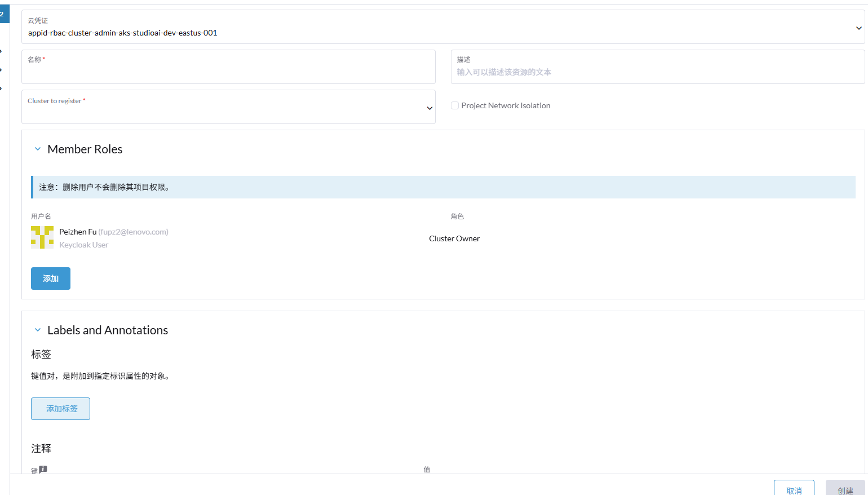Click the Member Roles chevron icon

click(x=38, y=149)
